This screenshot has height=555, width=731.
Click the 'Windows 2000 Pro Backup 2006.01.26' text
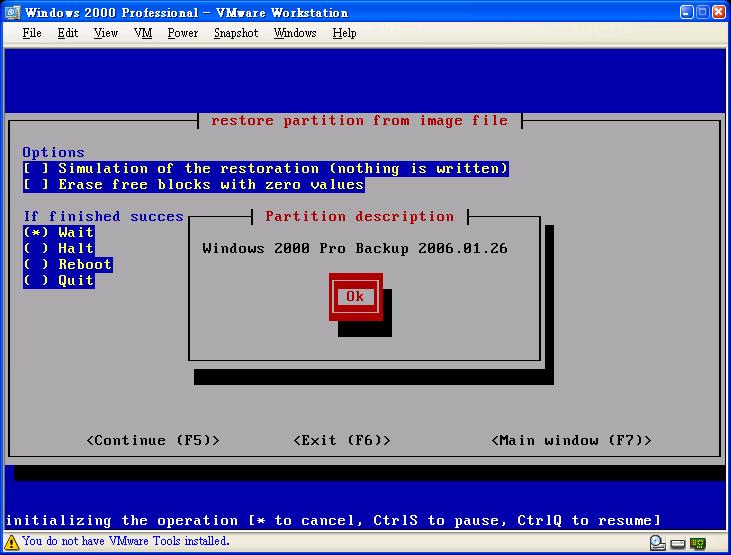pyautogui.click(x=355, y=248)
